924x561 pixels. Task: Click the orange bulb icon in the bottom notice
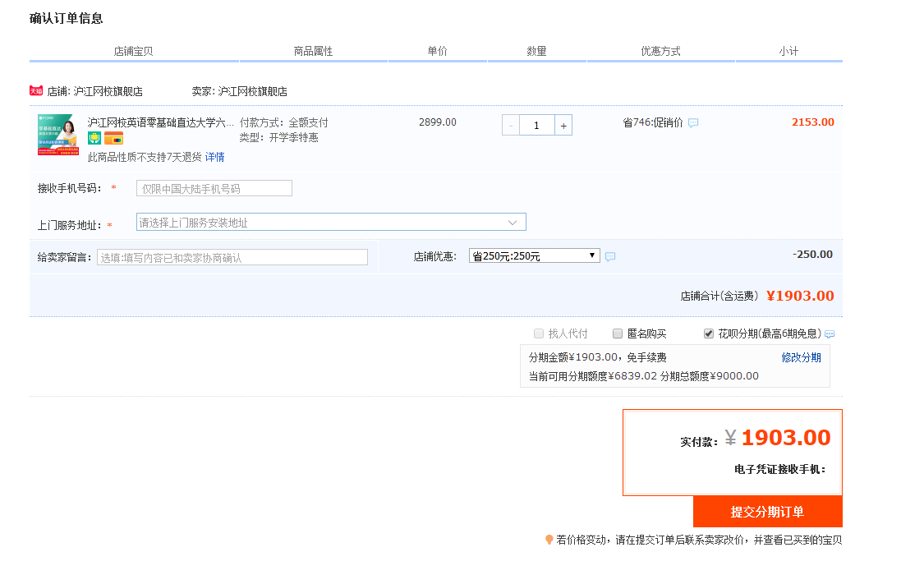[549, 540]
